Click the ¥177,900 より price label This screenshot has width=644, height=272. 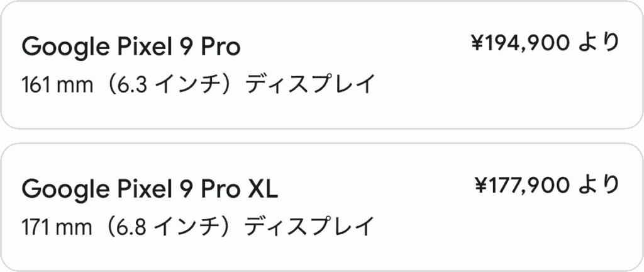tap(547, 185)
